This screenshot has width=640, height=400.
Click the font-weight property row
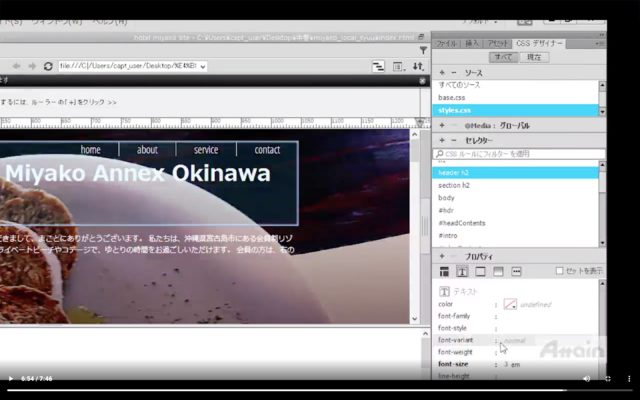515,352
